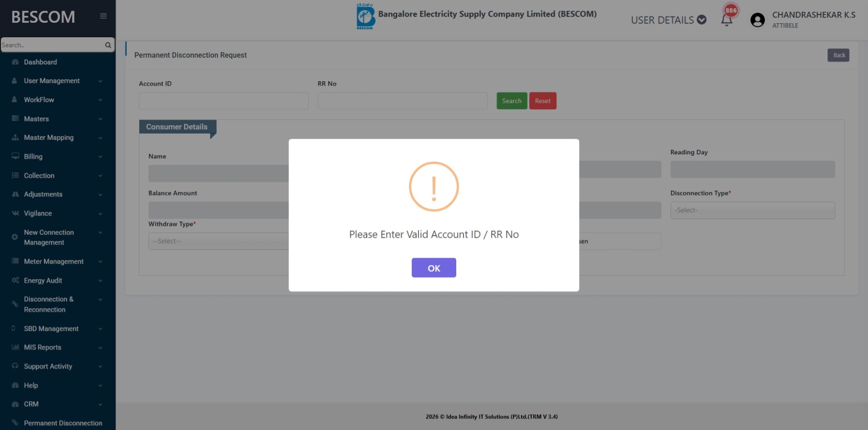868x430 pixels.
Task: Click OK in the validation alert dialog
Action: [434, 267]
